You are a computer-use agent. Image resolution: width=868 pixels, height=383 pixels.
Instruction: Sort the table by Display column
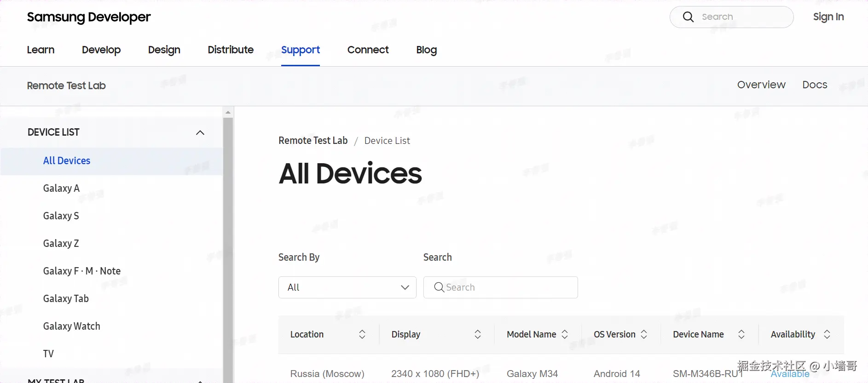click(478, 334)
